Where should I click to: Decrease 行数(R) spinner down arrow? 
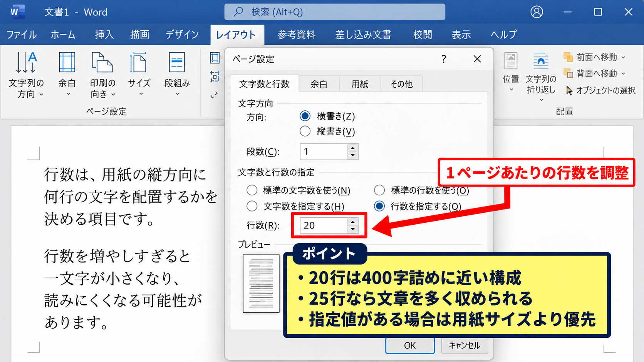tap(353, 229)
